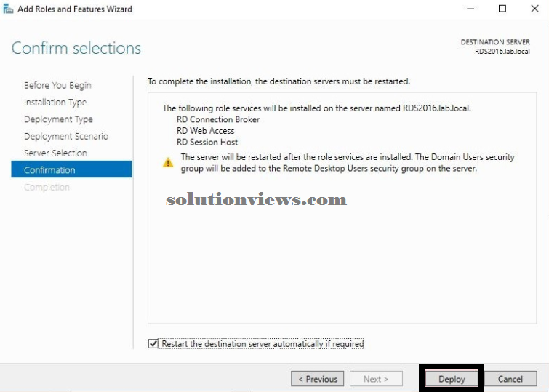Click the RDS2016.lab.local destination server name

tap(502, 52)
